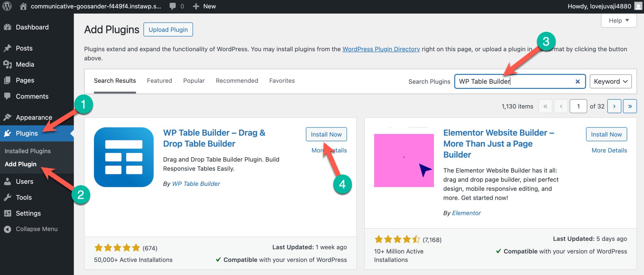Click the Media library icon in sidebar
644x275 pixels.
click(8, 64)
